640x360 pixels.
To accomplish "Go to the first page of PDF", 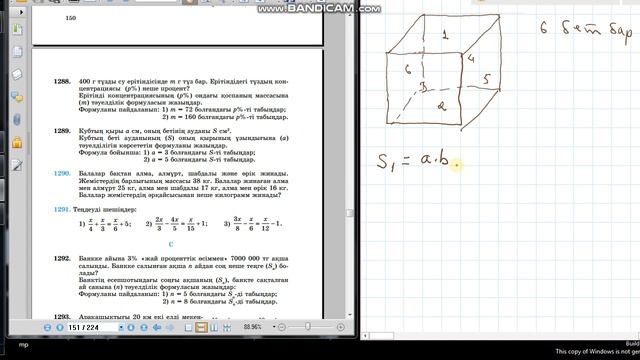I will tap(47, 327).
